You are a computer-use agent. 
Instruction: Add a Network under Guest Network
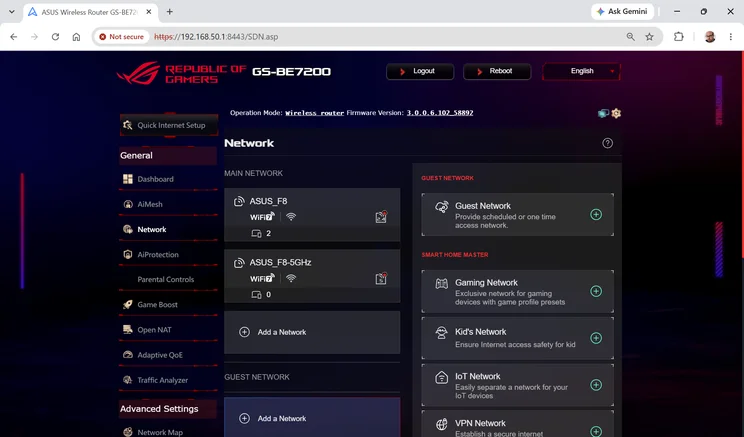(x=312, y=418)
